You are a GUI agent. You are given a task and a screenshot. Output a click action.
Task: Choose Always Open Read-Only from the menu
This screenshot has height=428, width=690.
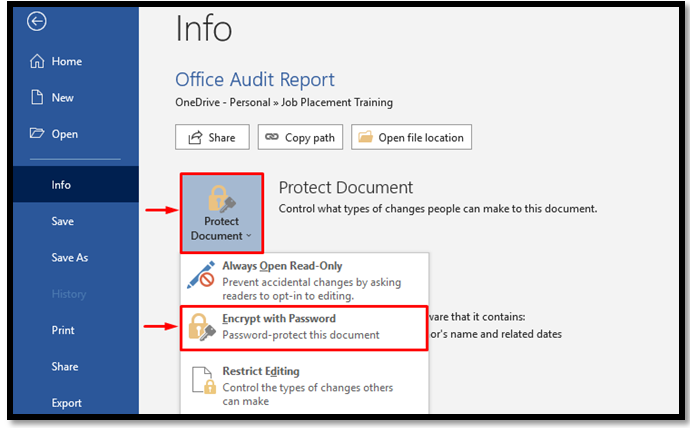(305, 280)
